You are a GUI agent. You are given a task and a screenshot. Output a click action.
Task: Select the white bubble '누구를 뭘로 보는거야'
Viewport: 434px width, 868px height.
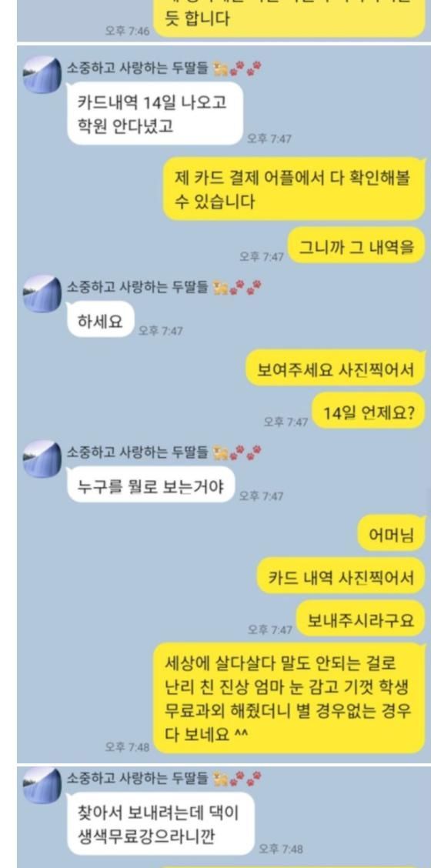tap(151, 485)
